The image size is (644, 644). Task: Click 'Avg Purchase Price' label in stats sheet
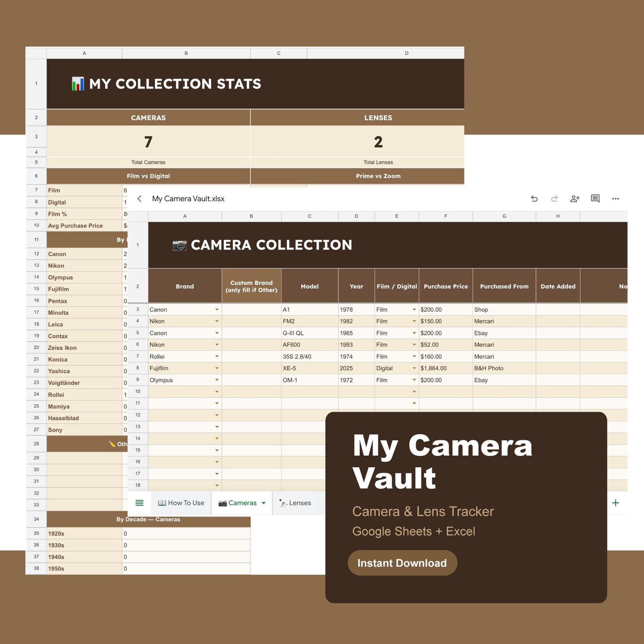click(75, 225)
